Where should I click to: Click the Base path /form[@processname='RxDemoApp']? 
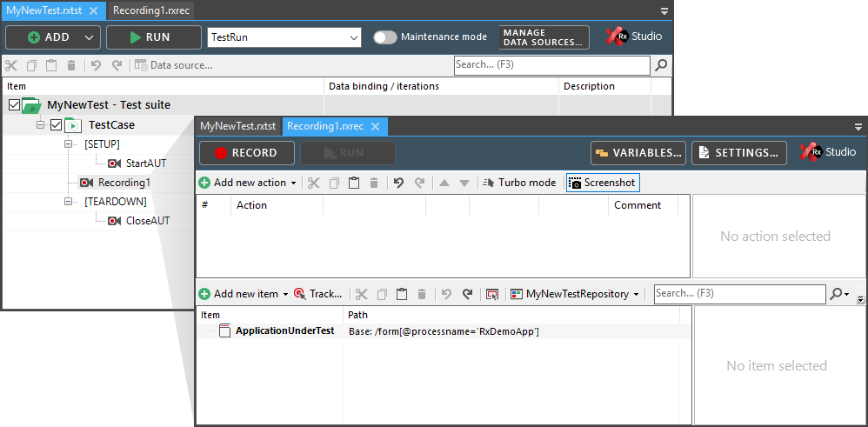click(444, 331)
